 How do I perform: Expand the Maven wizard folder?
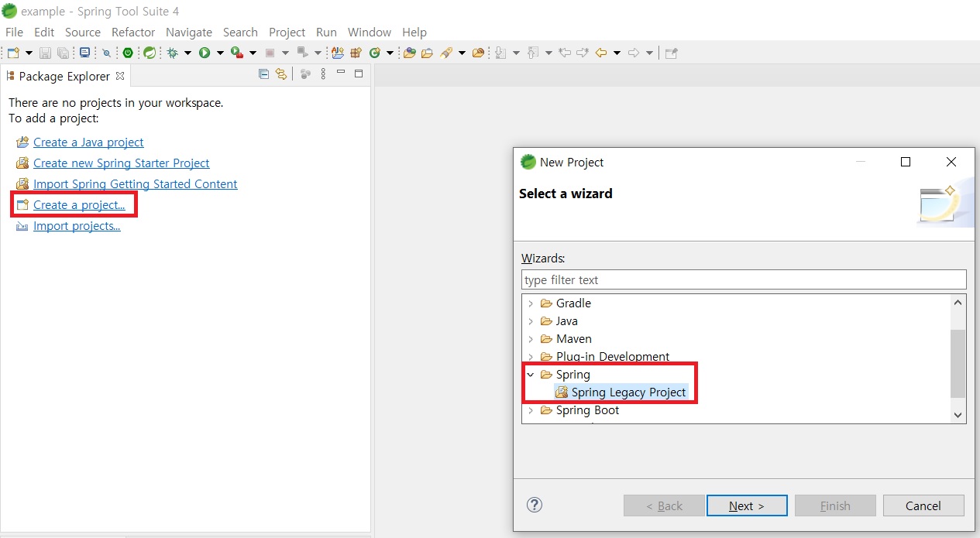point(531,339)
